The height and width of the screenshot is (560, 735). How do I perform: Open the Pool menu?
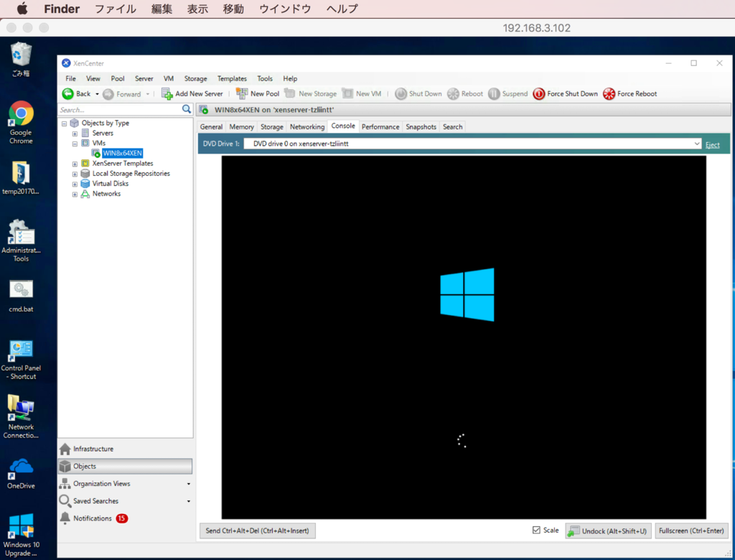[118, 78]
